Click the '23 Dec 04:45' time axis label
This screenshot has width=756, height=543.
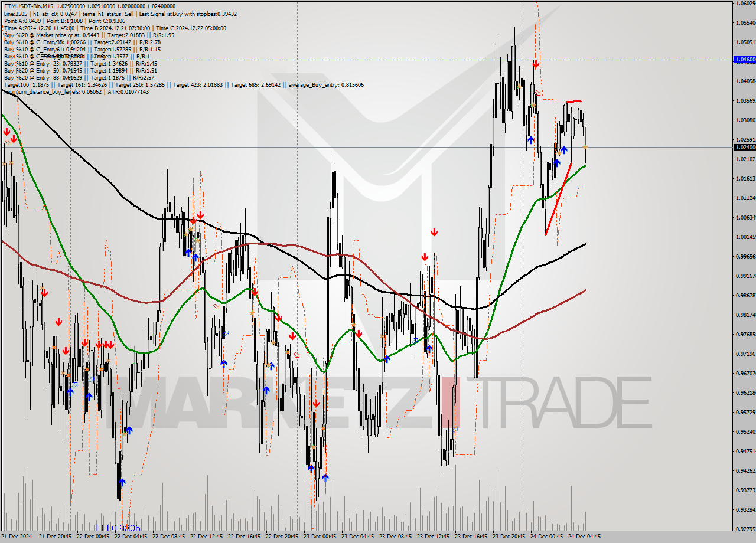(x=357, y=537)
